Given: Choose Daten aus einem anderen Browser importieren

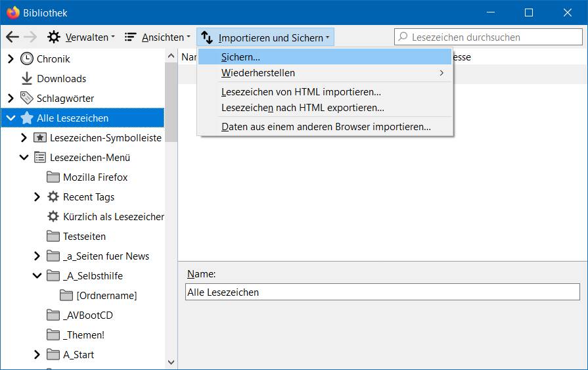Looking at the screenshot, I should point(326,127).
